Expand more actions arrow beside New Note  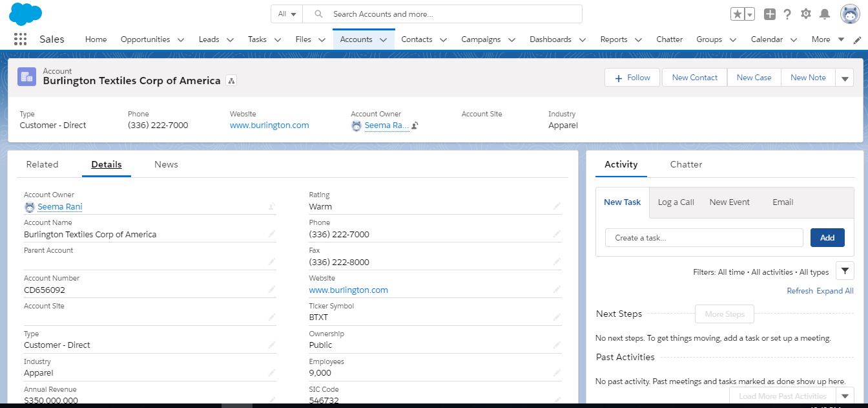pos(845,77)
